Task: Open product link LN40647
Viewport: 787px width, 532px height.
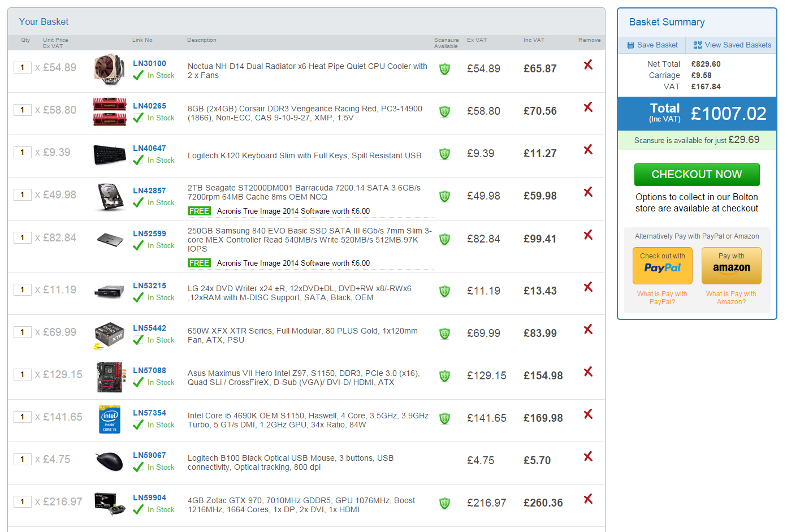Action: pos(150,149)
